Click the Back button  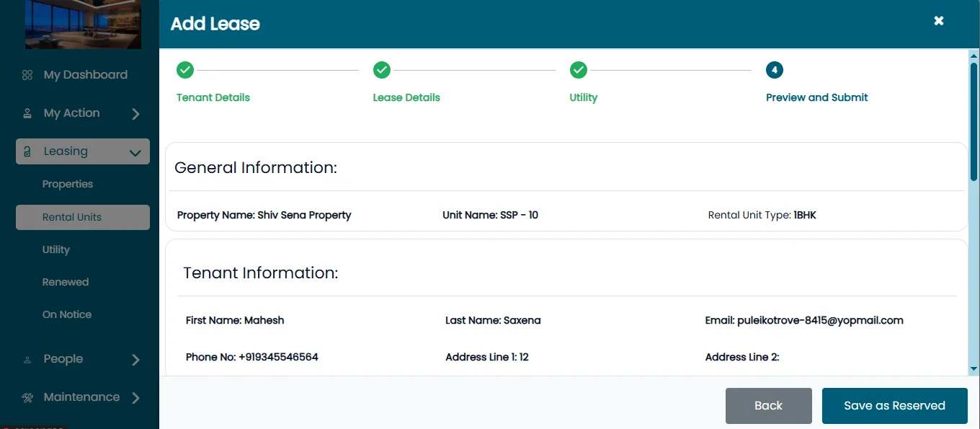click(x=769, y=406)
